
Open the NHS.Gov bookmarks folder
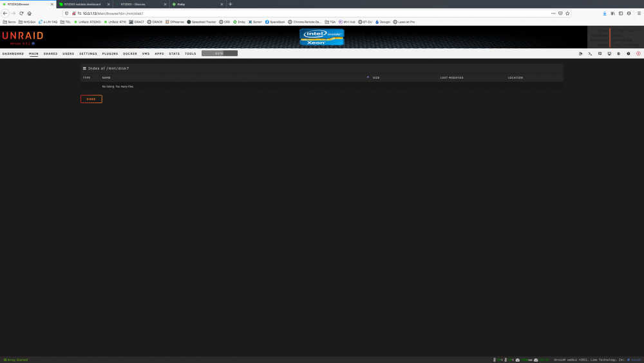(27, 22)
